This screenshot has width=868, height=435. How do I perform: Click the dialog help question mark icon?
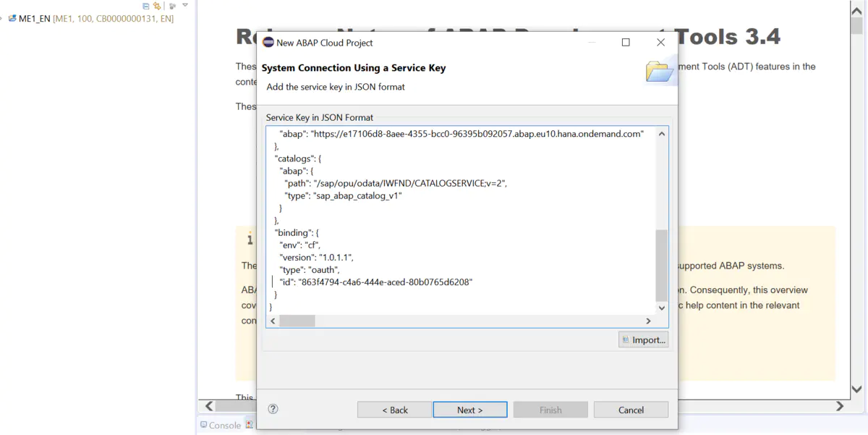pyautogui.click(x=273, y=409)
